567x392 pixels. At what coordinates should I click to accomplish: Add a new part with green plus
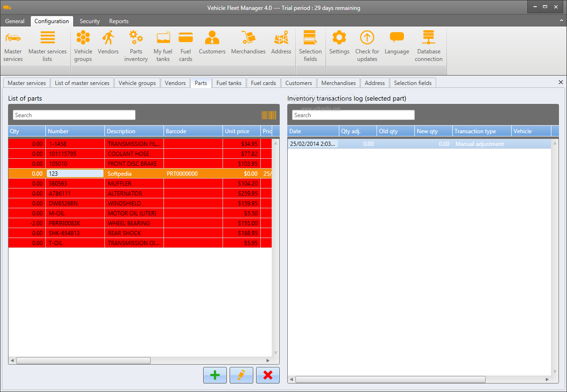(215, 375)
